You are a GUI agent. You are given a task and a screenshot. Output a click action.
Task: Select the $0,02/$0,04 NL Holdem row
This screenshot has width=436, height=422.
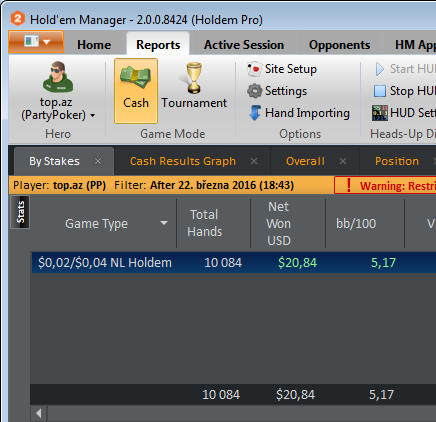click(x=234, y=263)
